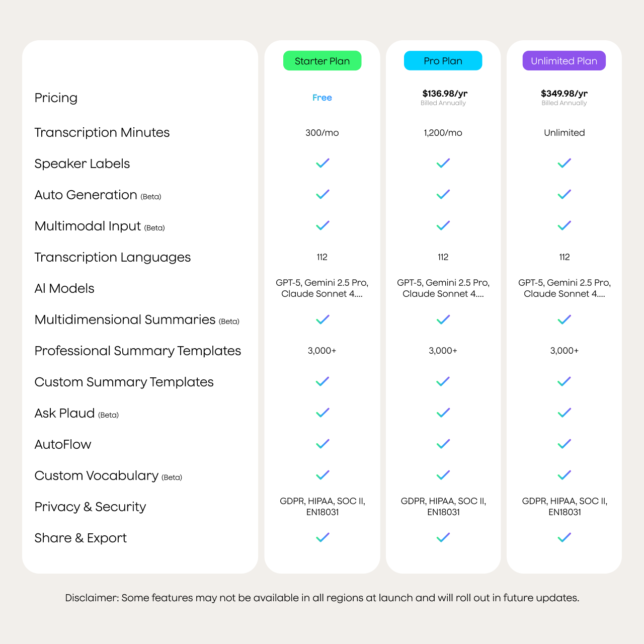Click the Free pricing link

[322, 98]
